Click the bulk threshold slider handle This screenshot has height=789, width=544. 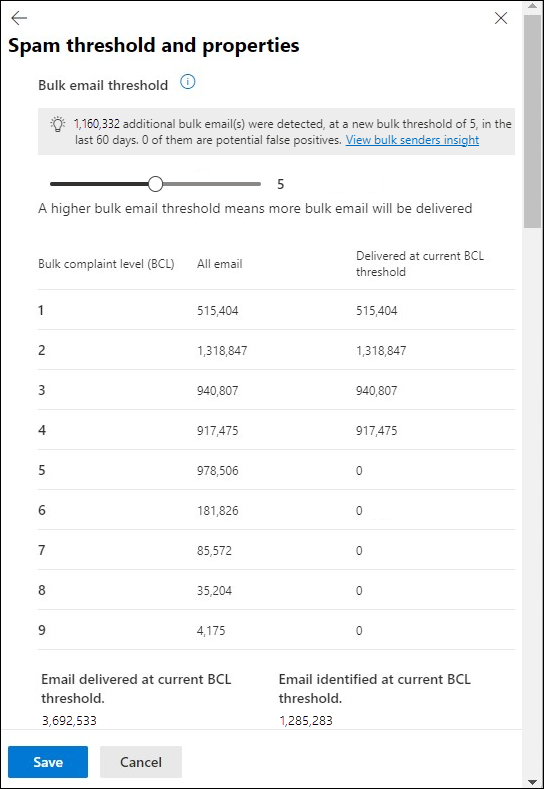coord(156,184)
